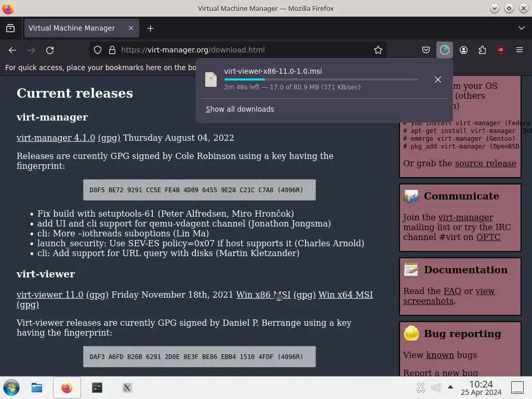Click the Communicate section icon
532x399 pixels.
point(411,196)
